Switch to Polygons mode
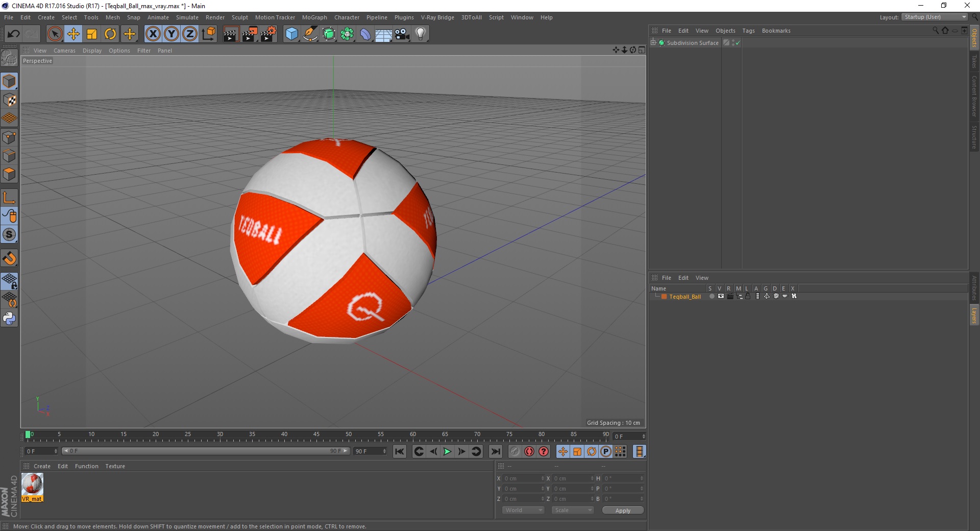The image size is (980, 531). click(x=9, y=174)
